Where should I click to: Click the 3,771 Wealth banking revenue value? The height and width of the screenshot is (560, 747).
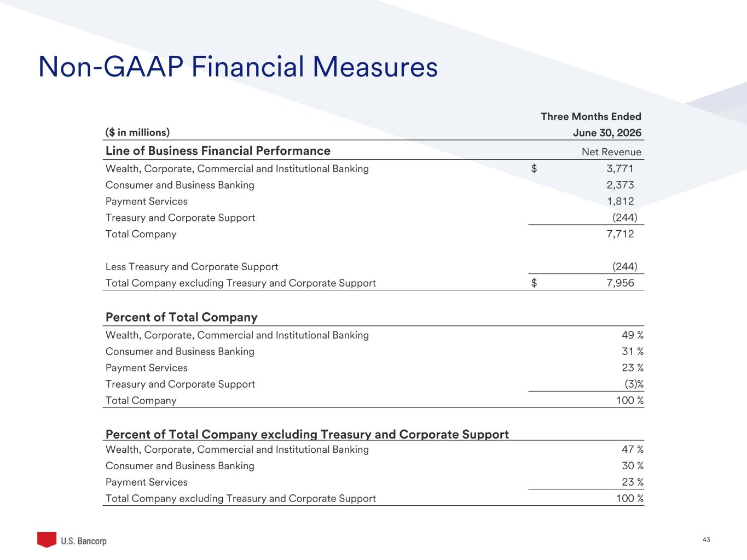coord(621,168)
